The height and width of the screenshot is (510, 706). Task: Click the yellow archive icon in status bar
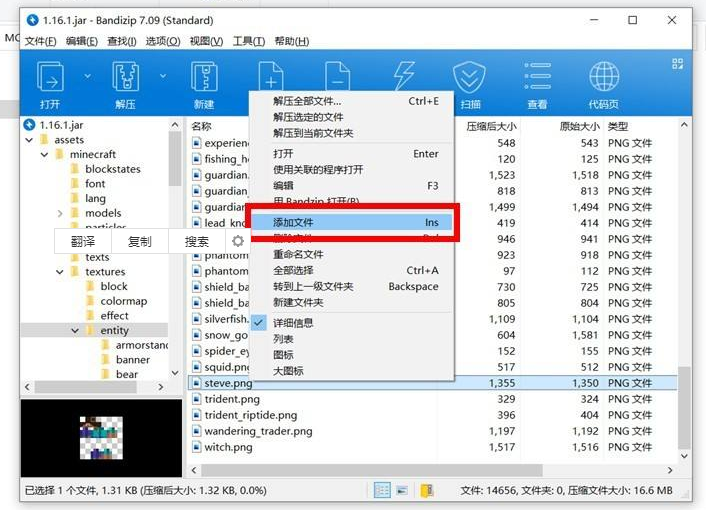[x=426, y=490]
